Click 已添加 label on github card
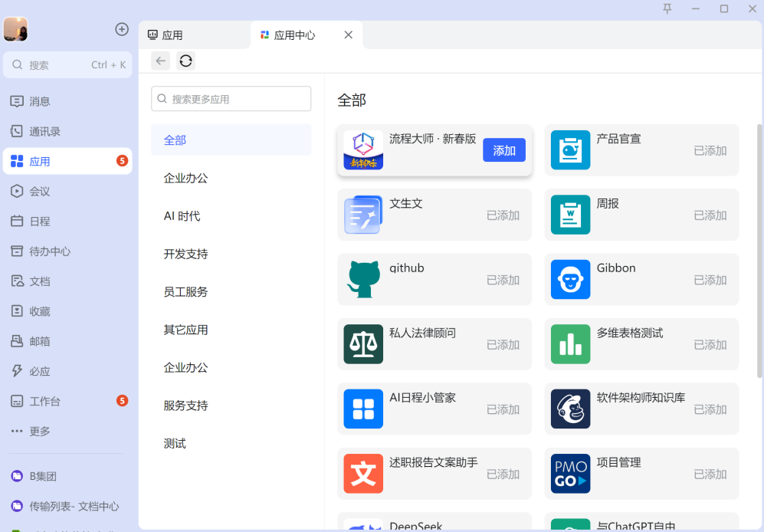 click(x=503, y=280)
